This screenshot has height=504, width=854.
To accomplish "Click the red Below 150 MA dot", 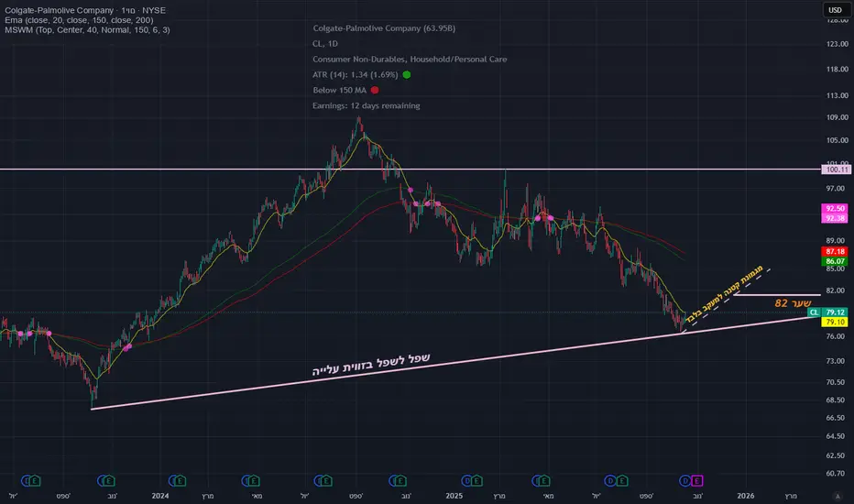I will click(x=375, y=90).
